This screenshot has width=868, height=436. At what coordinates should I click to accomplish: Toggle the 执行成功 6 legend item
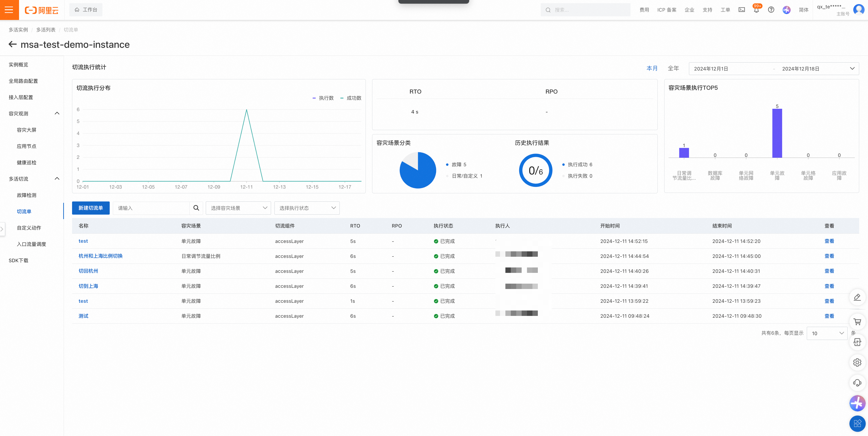point(577,165)
